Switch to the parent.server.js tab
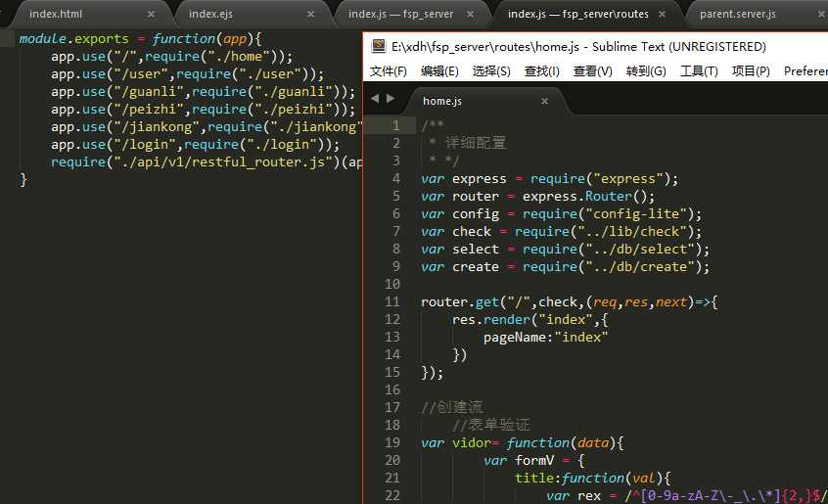Image resolution: width=828 pixels, height=504 pixels. 738,15
